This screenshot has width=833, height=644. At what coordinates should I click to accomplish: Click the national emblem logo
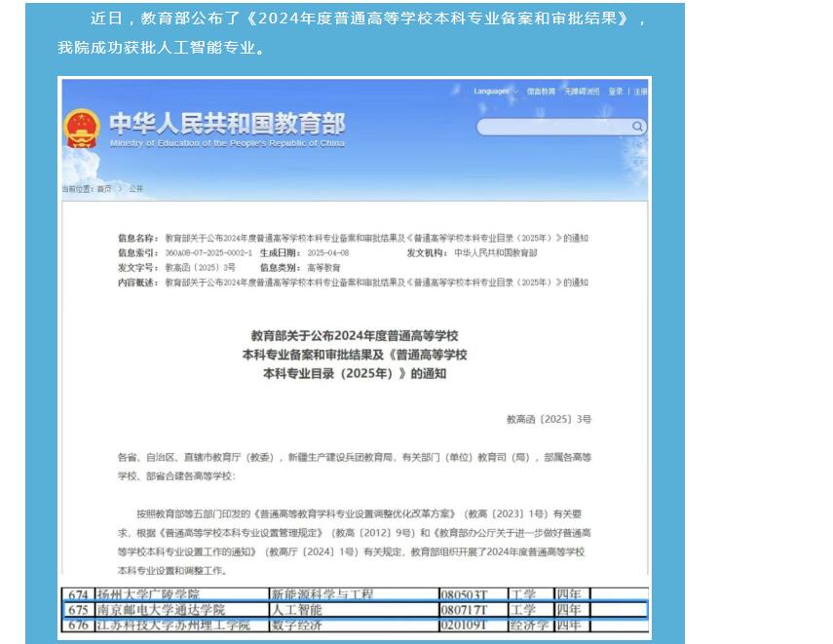point(81,129)
